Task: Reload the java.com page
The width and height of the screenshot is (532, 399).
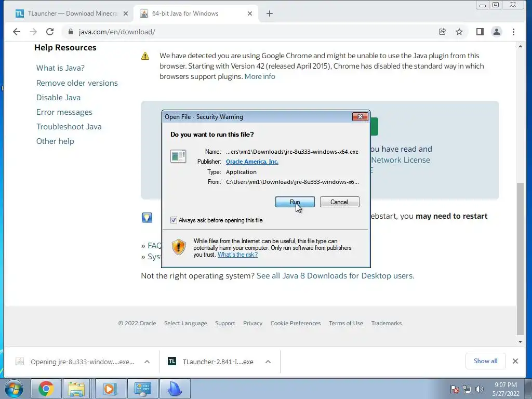Action: (50, 32)
